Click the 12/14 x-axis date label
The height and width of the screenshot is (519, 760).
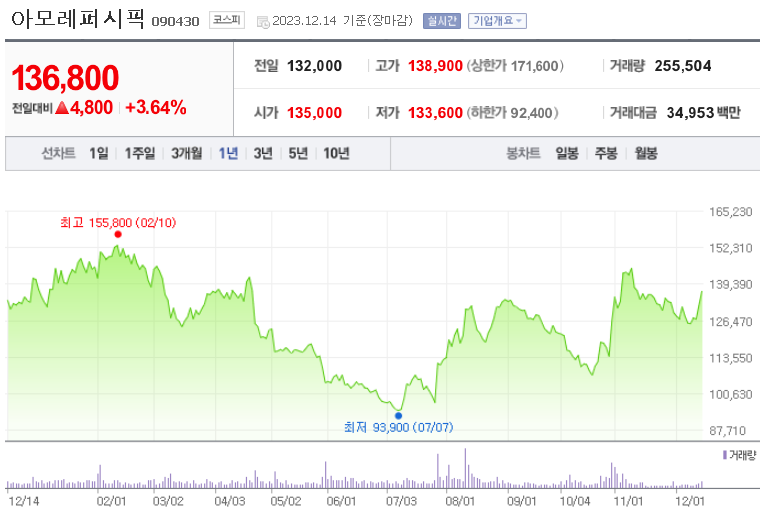(24, 501)
